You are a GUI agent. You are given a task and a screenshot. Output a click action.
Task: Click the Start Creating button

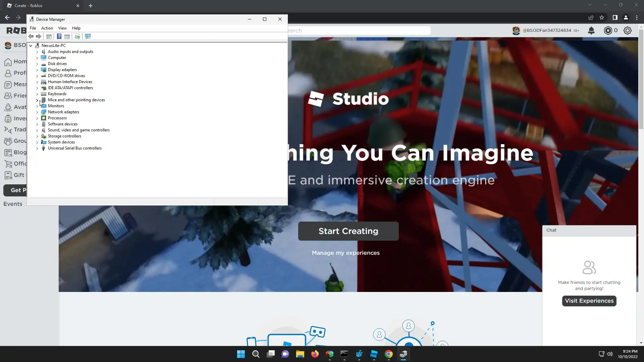(x=348, y=231)
